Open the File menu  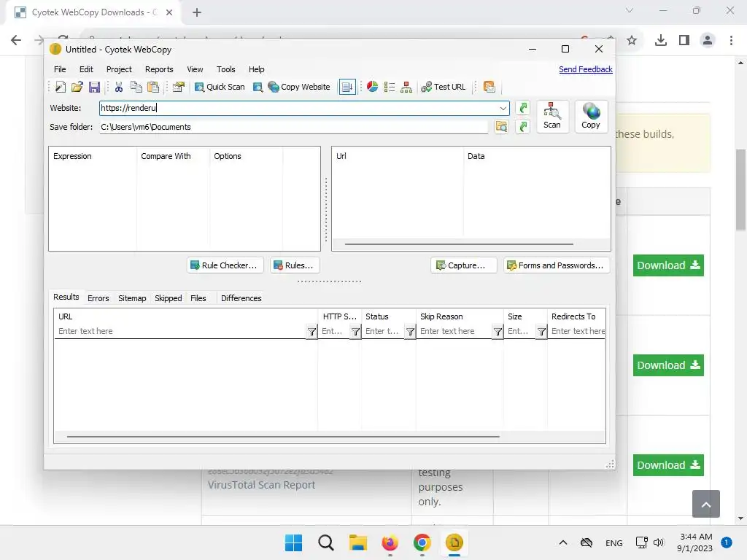pyautogui.click(x=60, y=69)
